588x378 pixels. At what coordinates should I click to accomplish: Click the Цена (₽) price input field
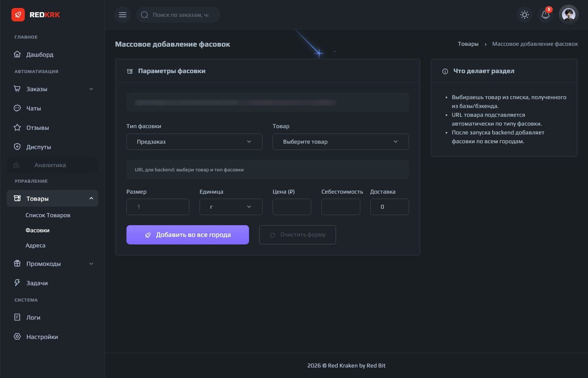click(291, 207)
